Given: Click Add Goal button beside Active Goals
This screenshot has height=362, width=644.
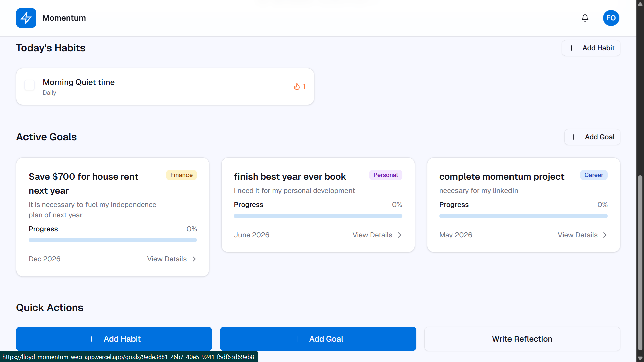Looking at the screenshot, I should coord(592,137).
